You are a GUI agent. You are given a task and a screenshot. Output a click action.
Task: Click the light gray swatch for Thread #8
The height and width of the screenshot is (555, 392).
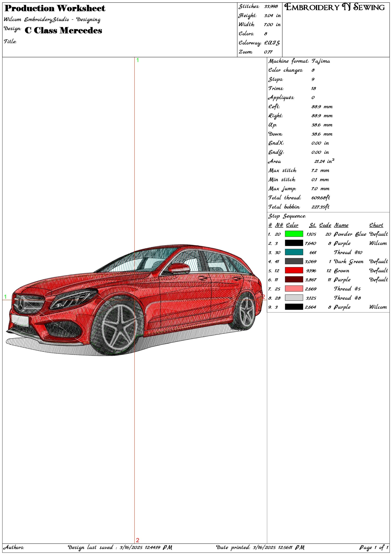tap(294, 298)
